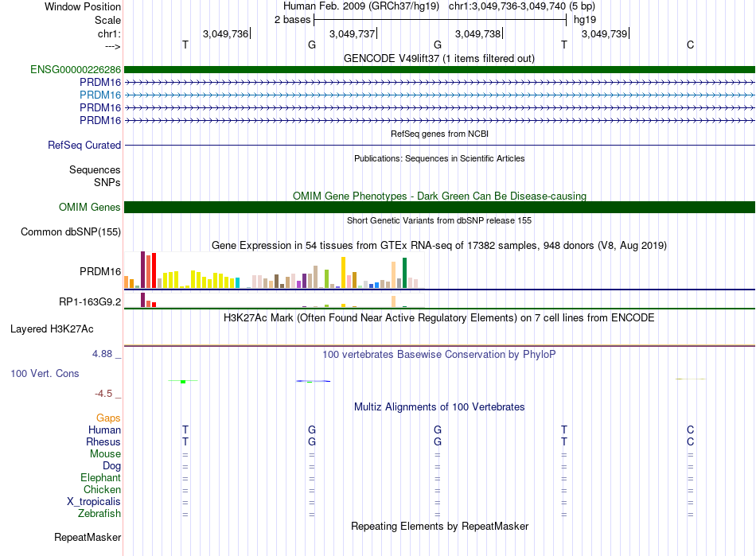Screen dimensions: 756x556
Task: Click Gene Expression in 54 tissues title
Action: pos(439,245)
